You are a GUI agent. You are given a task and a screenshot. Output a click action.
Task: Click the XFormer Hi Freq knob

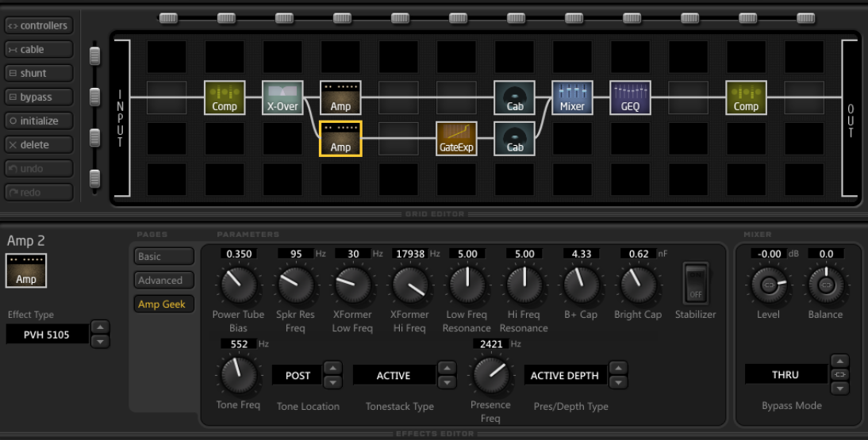[410, 285]
